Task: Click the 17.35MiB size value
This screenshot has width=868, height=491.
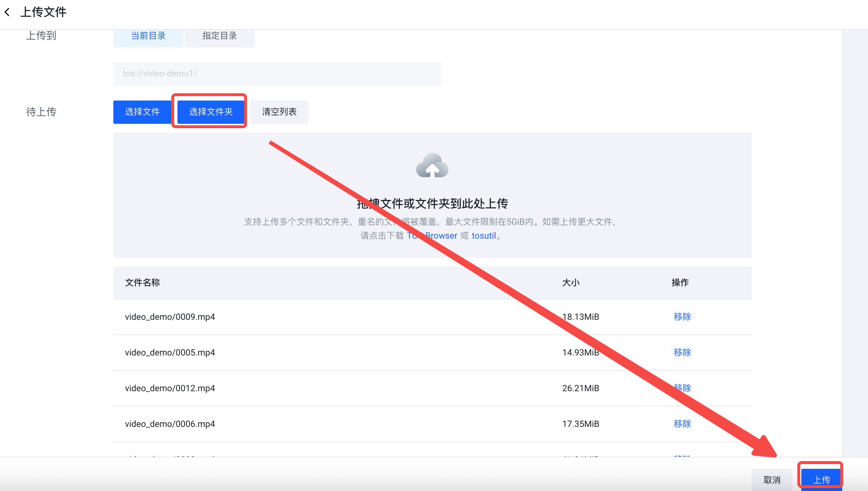Action: point(581,424)
